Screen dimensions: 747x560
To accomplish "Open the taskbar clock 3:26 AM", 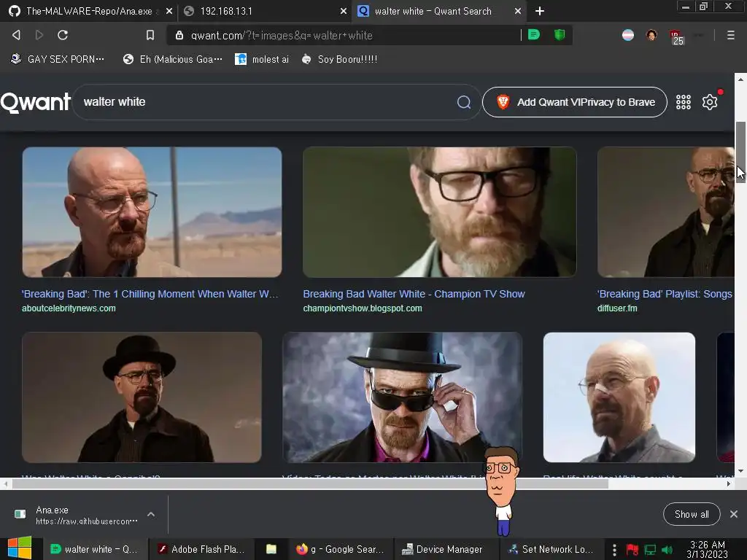I will click(708, 549).
